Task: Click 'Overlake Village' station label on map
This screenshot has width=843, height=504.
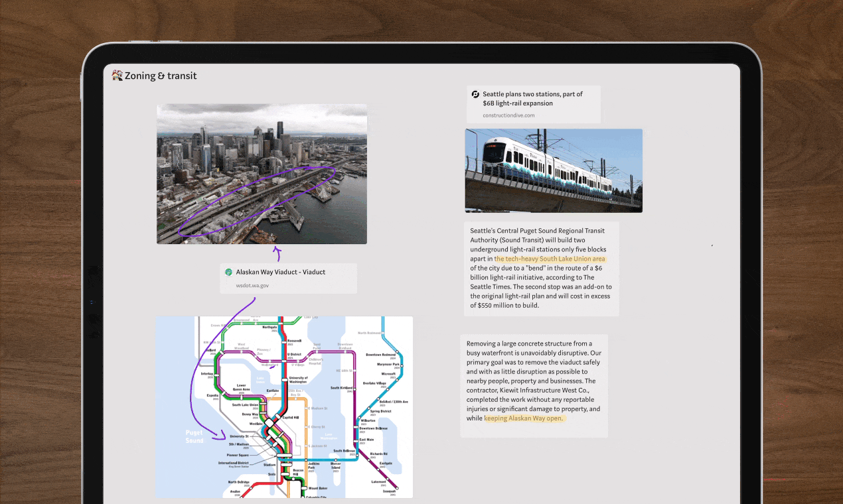Action: click(373, 383)
